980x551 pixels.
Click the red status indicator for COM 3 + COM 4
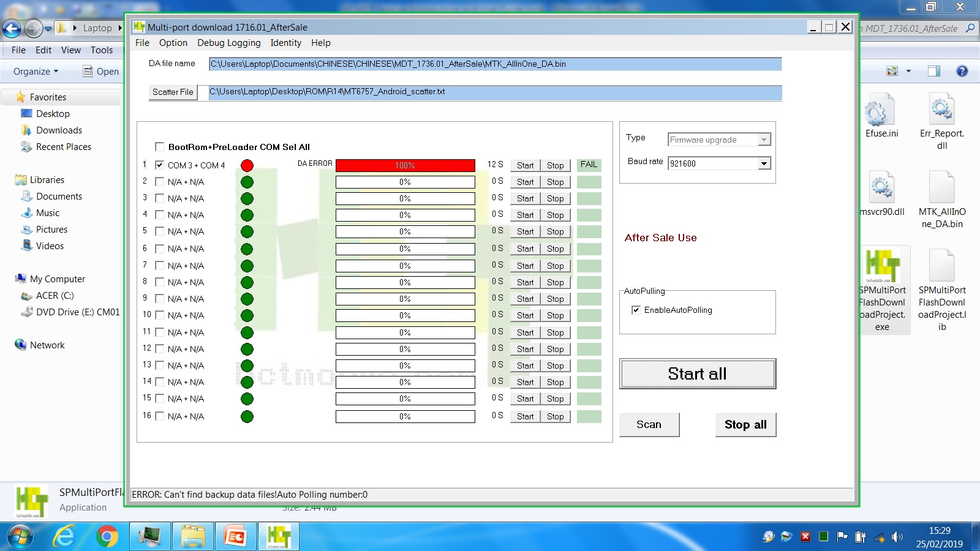[x=247, y=165]
